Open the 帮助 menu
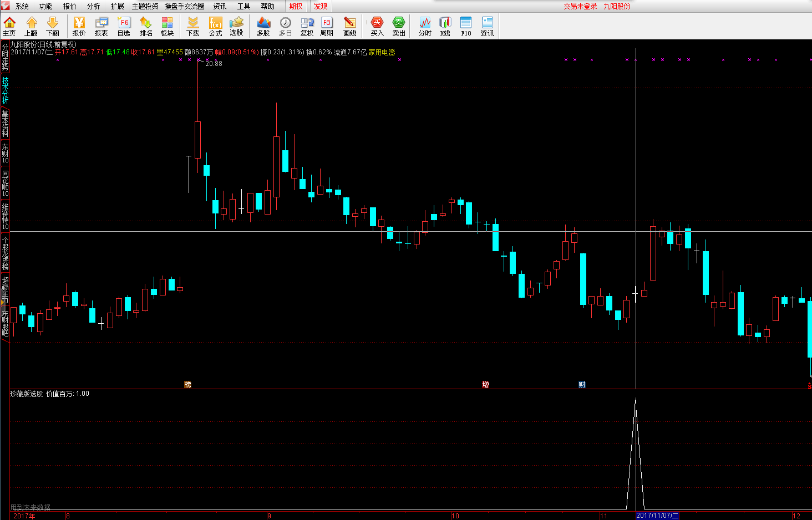The image size is (812, 520). coord(268,6)
